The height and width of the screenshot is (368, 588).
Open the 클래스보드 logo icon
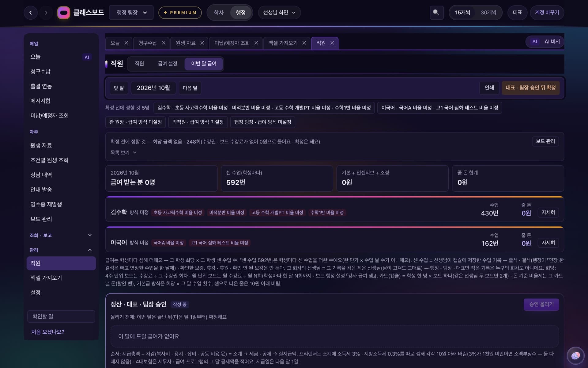pyautogui.click(x=64, y=13)
